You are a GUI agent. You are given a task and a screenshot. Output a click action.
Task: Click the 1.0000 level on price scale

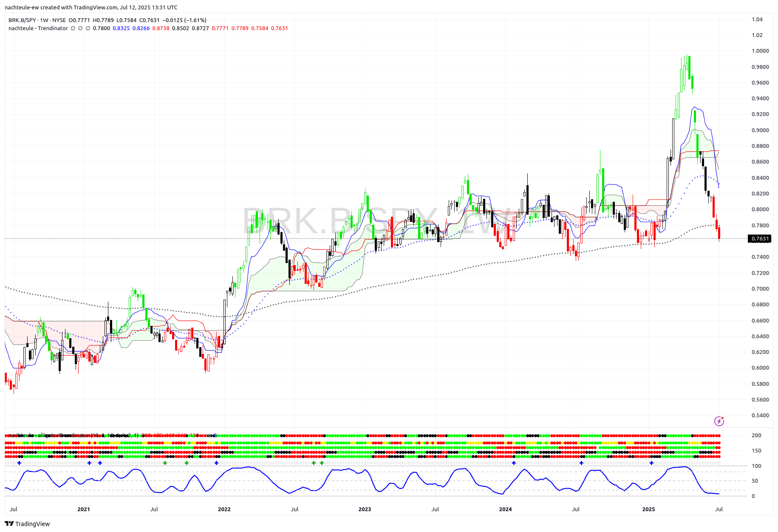(760, 51)
